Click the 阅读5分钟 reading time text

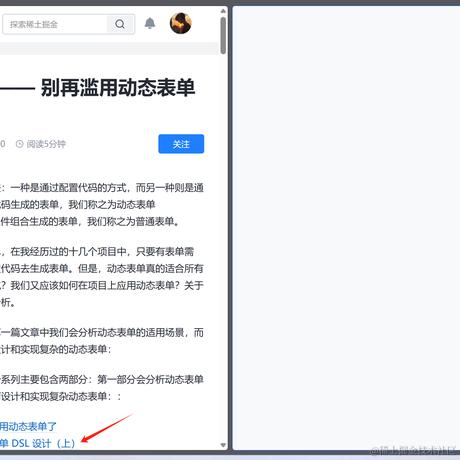point(46,144)
